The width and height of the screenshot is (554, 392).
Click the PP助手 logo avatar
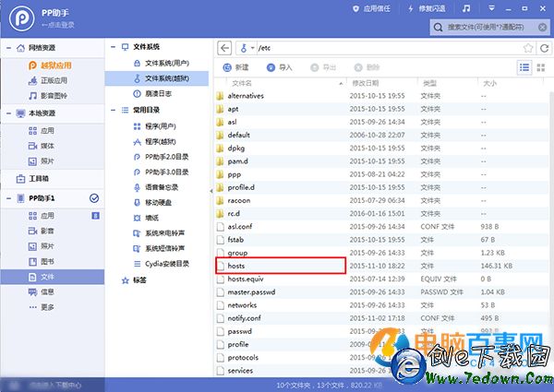click(22, 18)
